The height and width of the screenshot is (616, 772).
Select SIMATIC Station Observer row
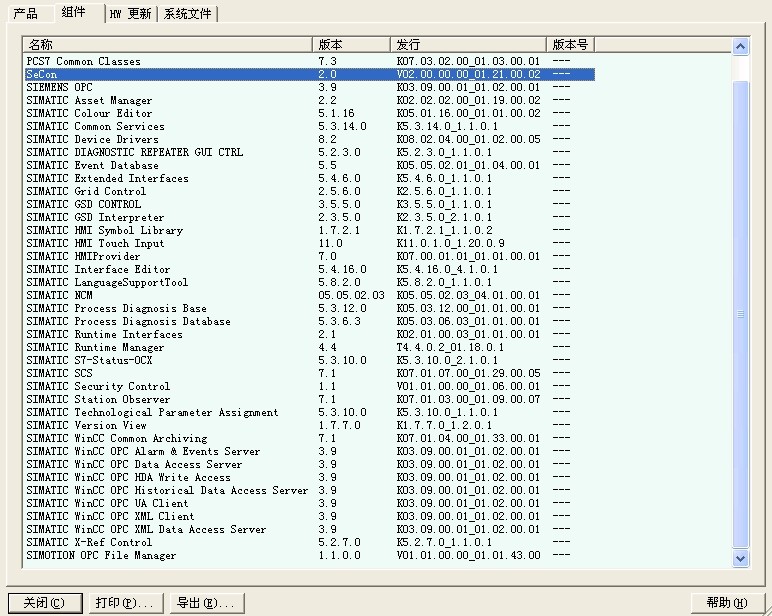tap(310, 399)
